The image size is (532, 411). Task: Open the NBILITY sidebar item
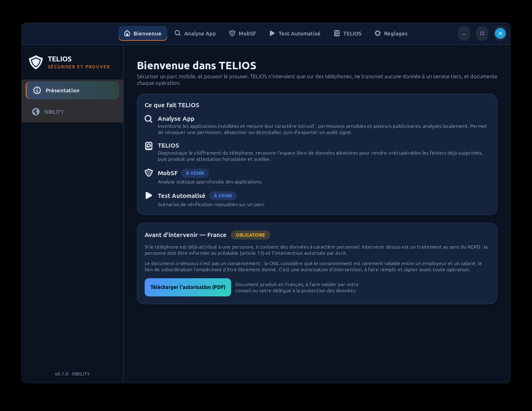73,112
